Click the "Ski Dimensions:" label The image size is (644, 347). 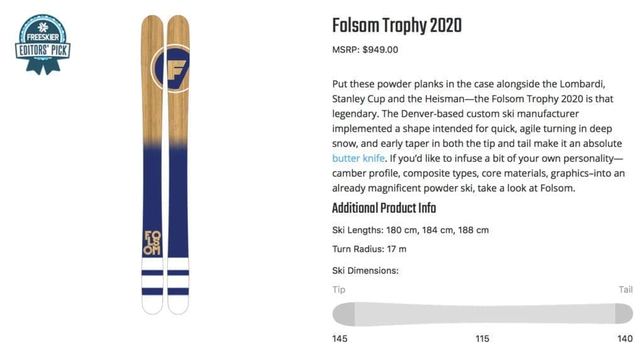pyautogui.click(x=365, y=271)
